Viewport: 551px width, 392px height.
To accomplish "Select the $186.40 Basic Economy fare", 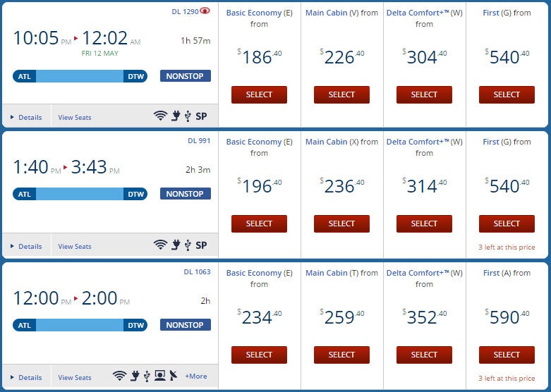I will [259, 94].
